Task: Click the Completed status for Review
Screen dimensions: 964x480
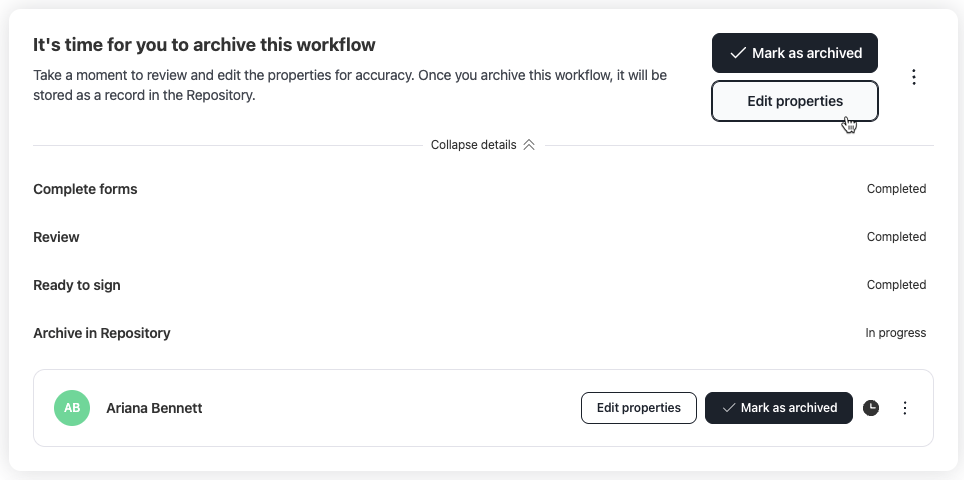Action: tap(896, 237)
